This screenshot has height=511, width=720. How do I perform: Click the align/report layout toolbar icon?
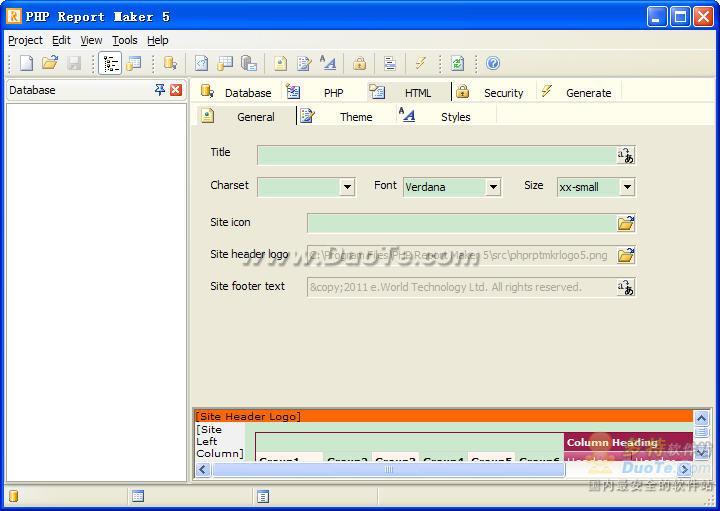pyautogui.click(x=390, y=63)
